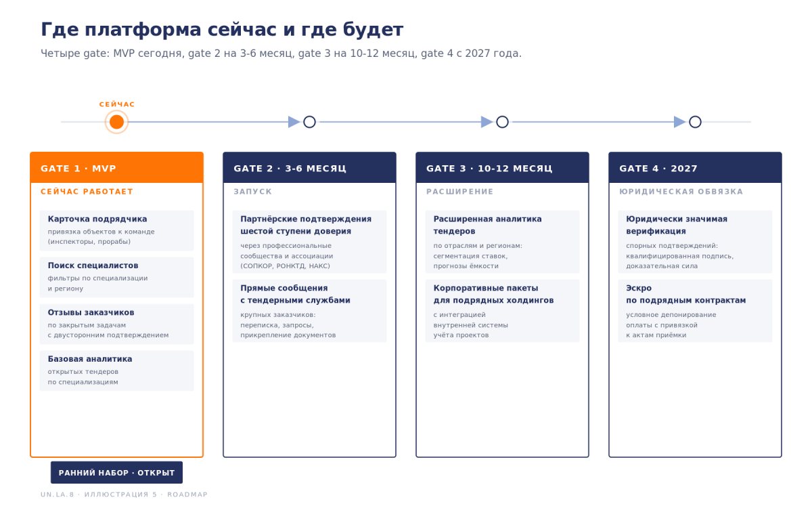Screen dimensions: 812x508
Task: Open the Карточка подрядчика card
Action: point(116,230)
